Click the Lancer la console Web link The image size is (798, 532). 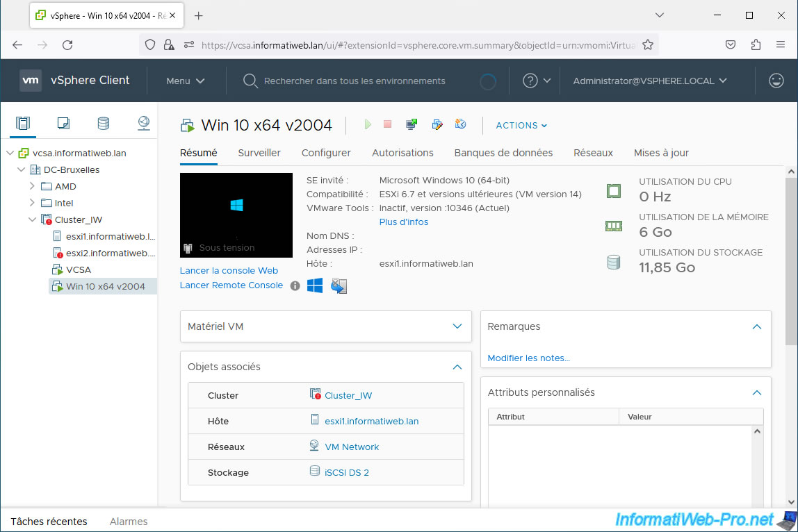pyautogui.click(x=229, y=271)
